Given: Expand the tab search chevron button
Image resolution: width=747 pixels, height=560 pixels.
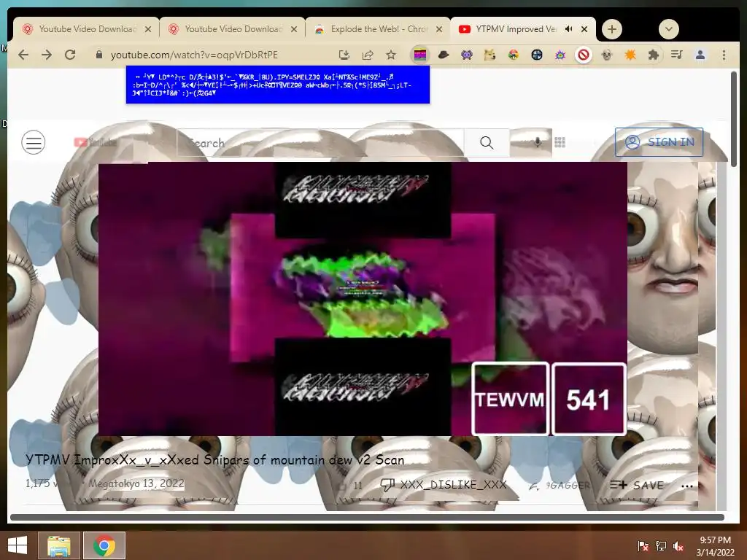Looking at the screenshot, I should click(x=669, y=29).
